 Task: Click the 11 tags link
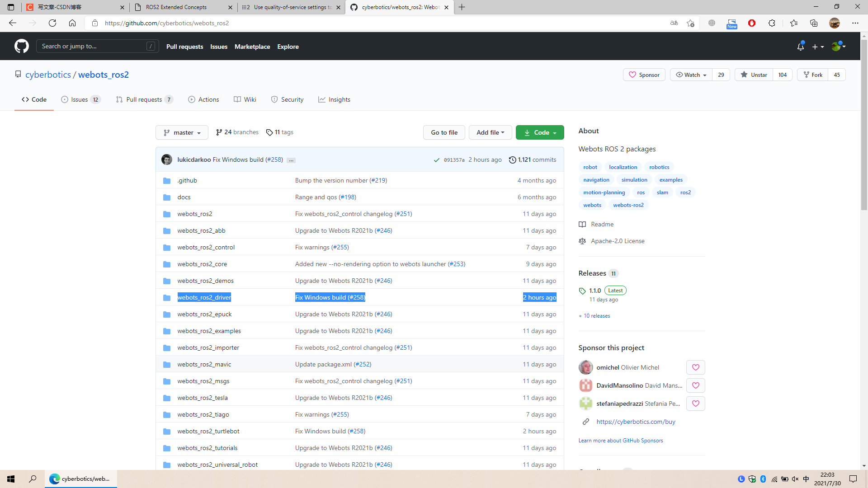coord(280,132)
